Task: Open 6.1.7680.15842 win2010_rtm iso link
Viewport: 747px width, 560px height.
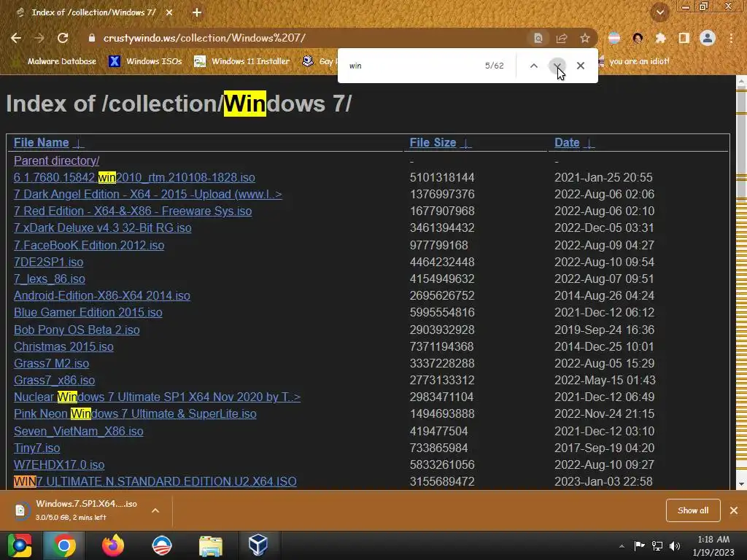Action: pos(134,178)
